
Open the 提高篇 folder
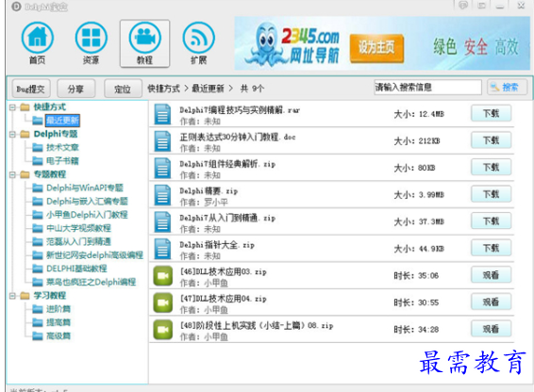(x=58, y=322)
